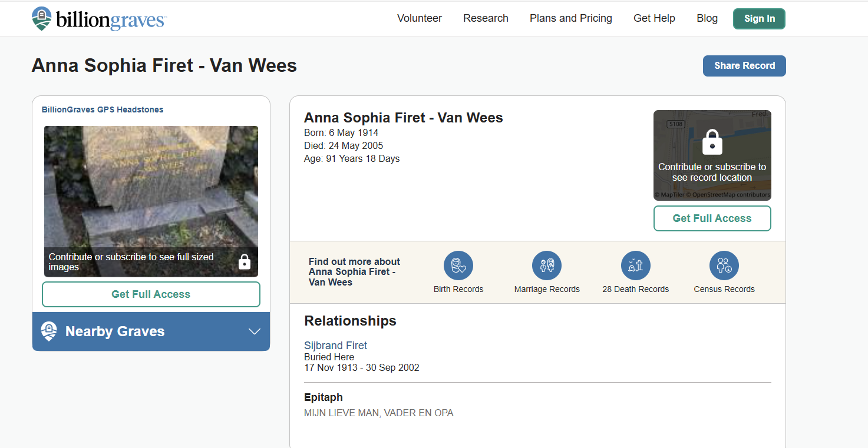Click the Share Record button
Screen dimensions: 868x448
point(744,66)
